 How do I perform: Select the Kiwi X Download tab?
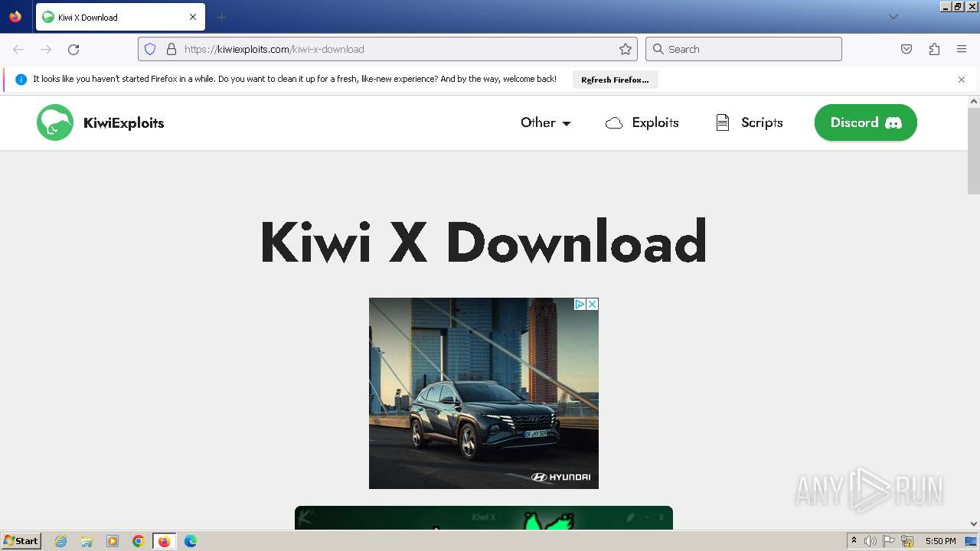tap(120, 17)
